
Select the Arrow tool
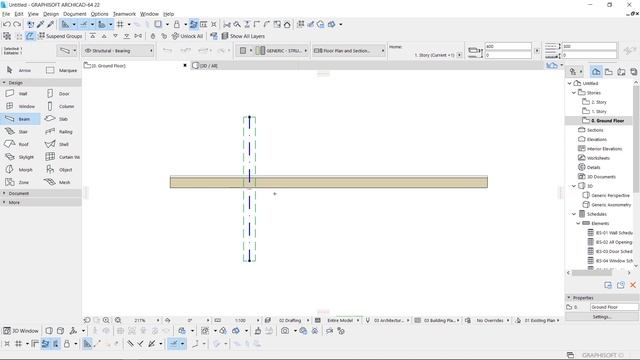click(19, 70)
